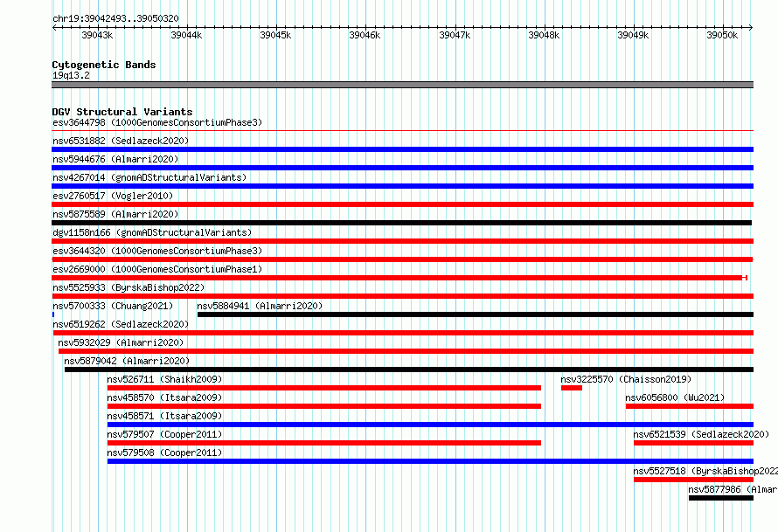Click the DGV Structural Variants track title
778x532 pixels.
[x=122, y=112]
